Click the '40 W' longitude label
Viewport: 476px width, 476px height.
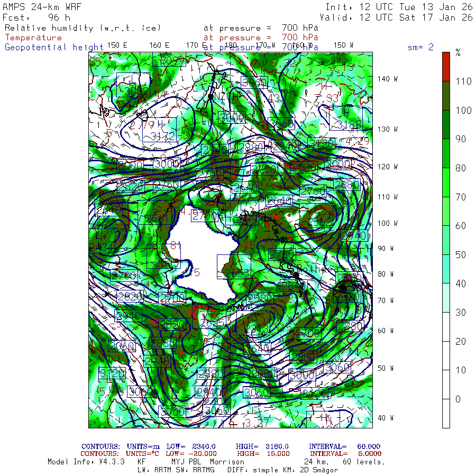(x=386, y=418)
